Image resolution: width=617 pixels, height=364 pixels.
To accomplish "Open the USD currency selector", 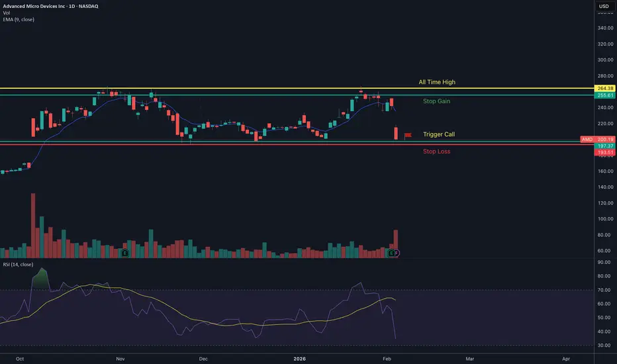I will [x=604, y=7].
